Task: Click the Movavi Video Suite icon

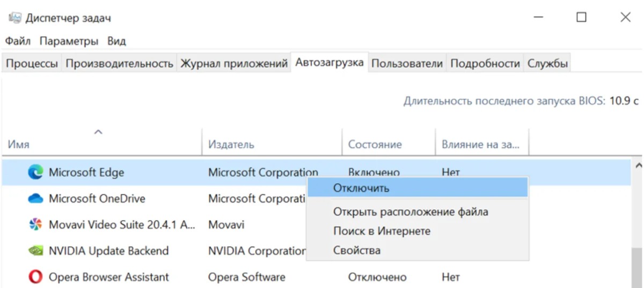Action: point(35,225)
